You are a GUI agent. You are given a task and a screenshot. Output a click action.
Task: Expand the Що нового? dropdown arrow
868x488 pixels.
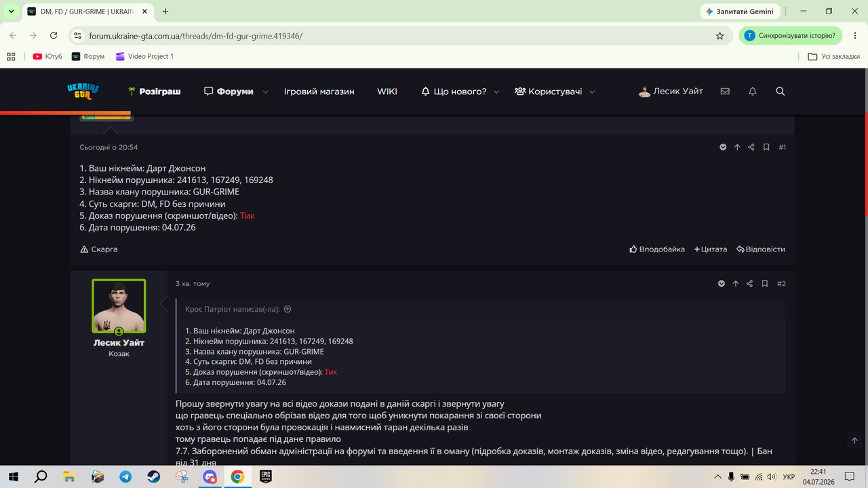(496, 91)
